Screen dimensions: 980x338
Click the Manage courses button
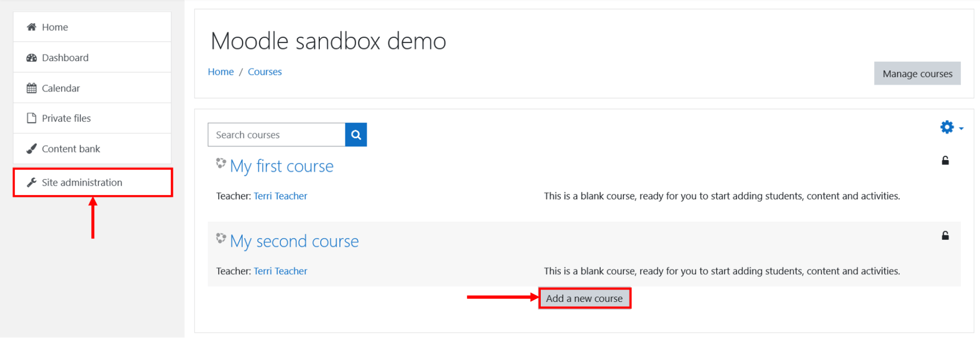coord(917,73)
